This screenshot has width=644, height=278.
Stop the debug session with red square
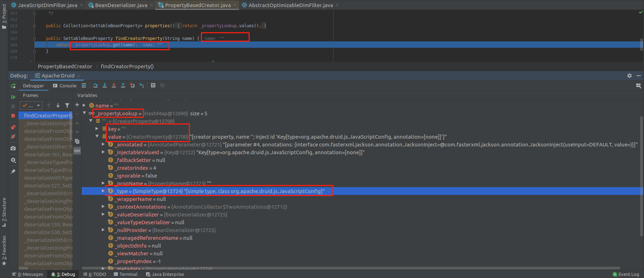point(13,116)
